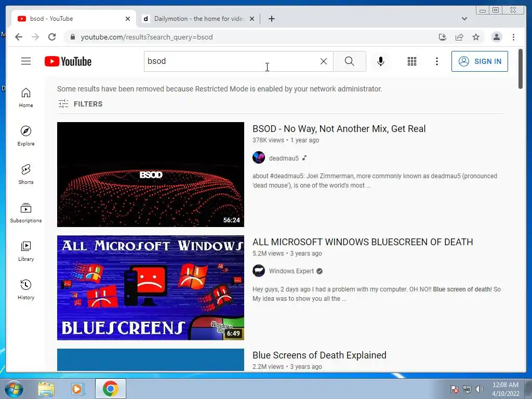Open Chrome three-dot menu

514,37
